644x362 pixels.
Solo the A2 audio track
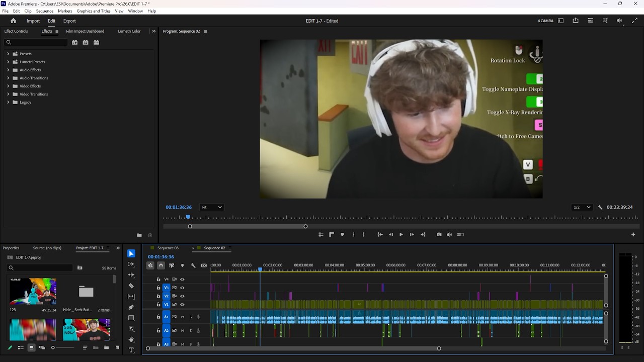[x=190, y=330]
